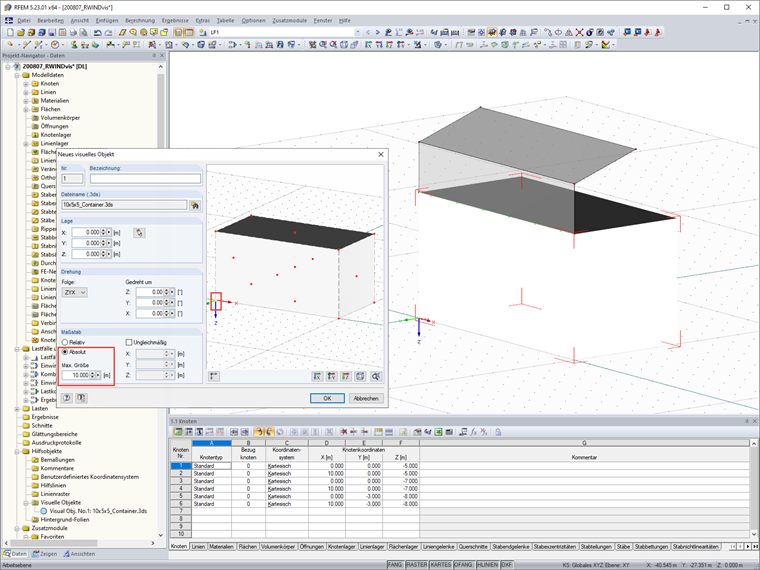Open the dialog help icon button

tap(67, 397)
